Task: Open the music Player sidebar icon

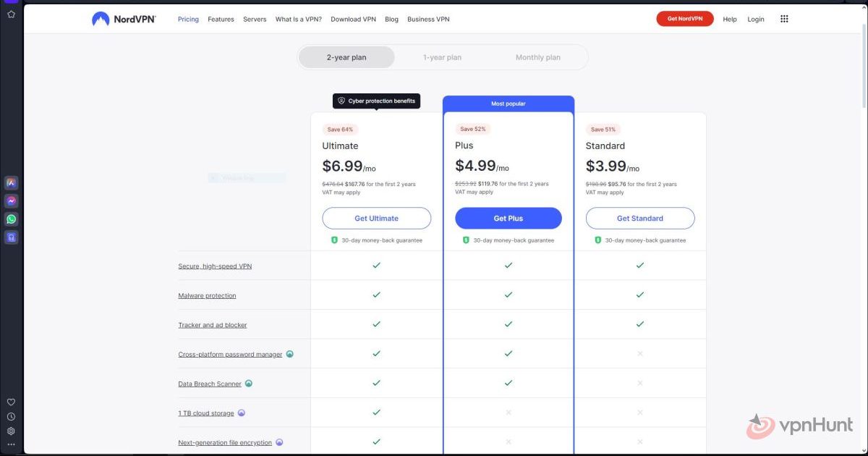Action: click(11, 237)
